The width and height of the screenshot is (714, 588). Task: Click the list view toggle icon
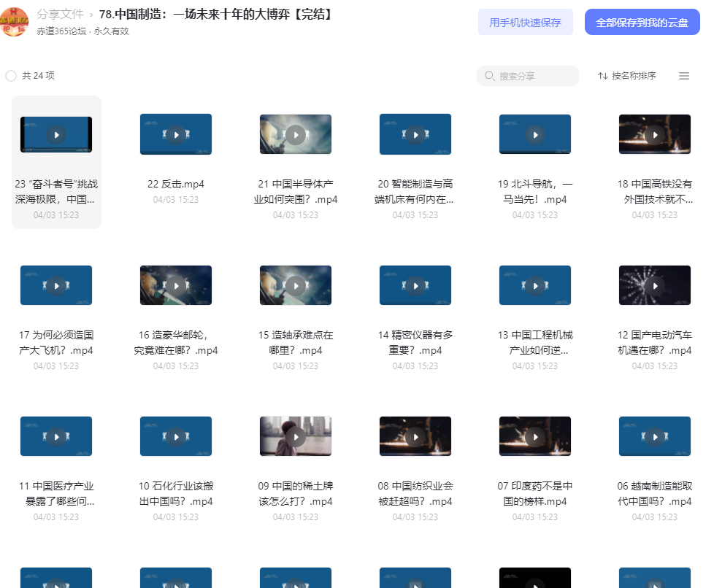point(684,76)
